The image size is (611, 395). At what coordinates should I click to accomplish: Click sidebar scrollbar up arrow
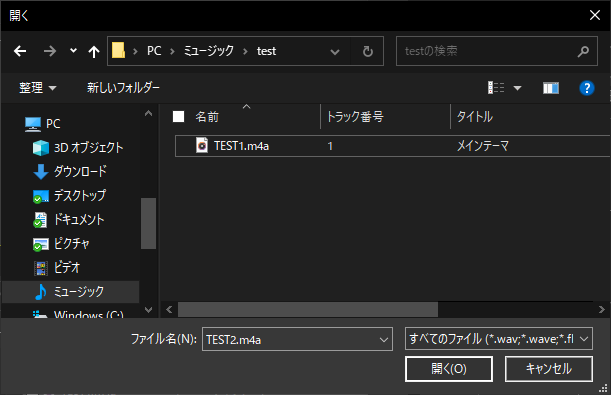click(148, 113)
